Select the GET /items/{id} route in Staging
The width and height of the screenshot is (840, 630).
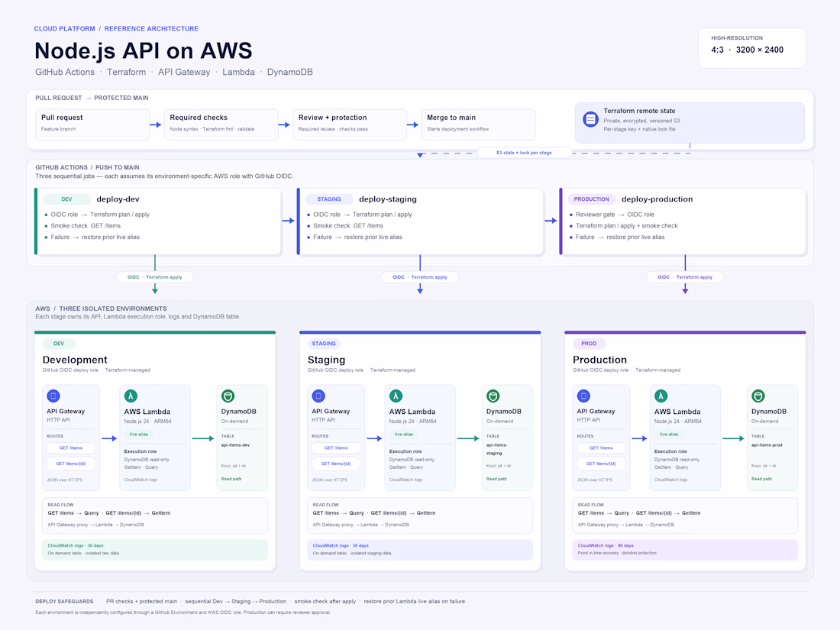click(336, 464)
